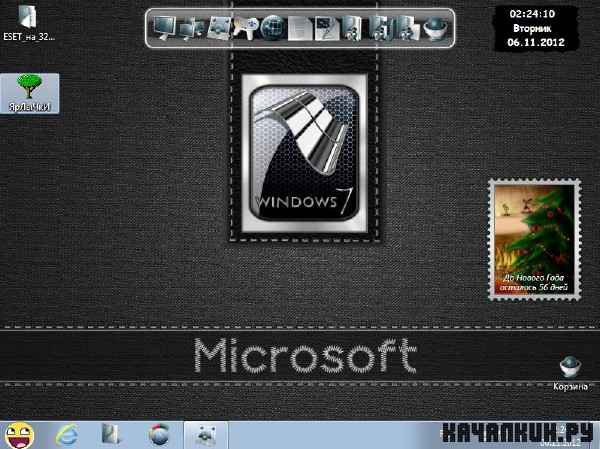Select the green tree Ярлычки desktop icon
This screenshot has height=449, width=600.
pyautogui.click(x=29, y=93)
